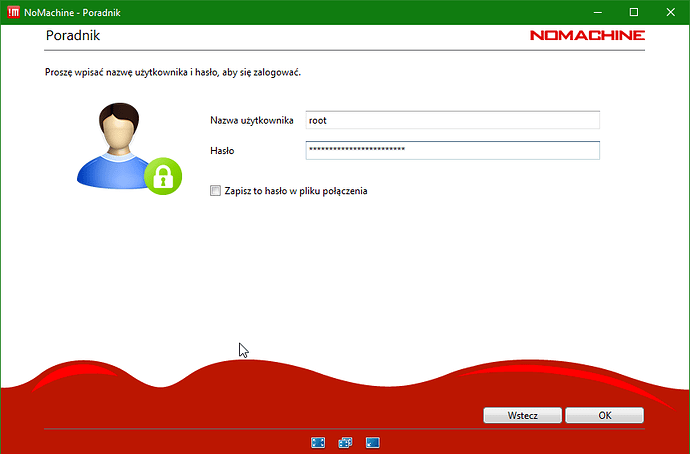The width and height of the screenshot is (690, 454).
Task: Click into the 'Hasło' password field
Action: coord(451,150)
